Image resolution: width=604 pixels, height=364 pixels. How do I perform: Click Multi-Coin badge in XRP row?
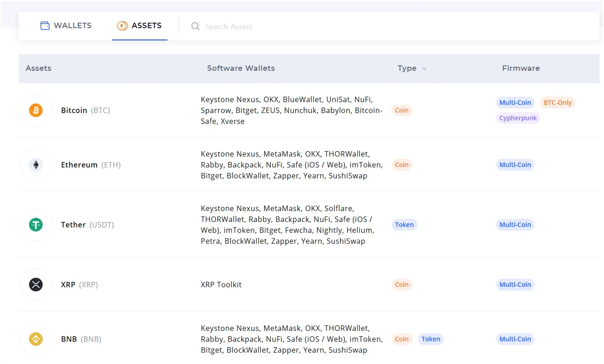click(515, 285)
